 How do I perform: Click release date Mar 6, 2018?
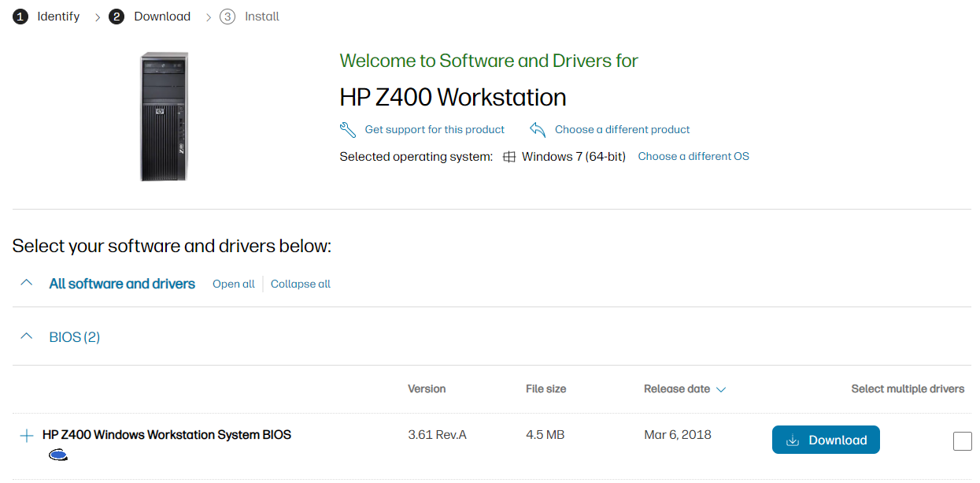677,435
